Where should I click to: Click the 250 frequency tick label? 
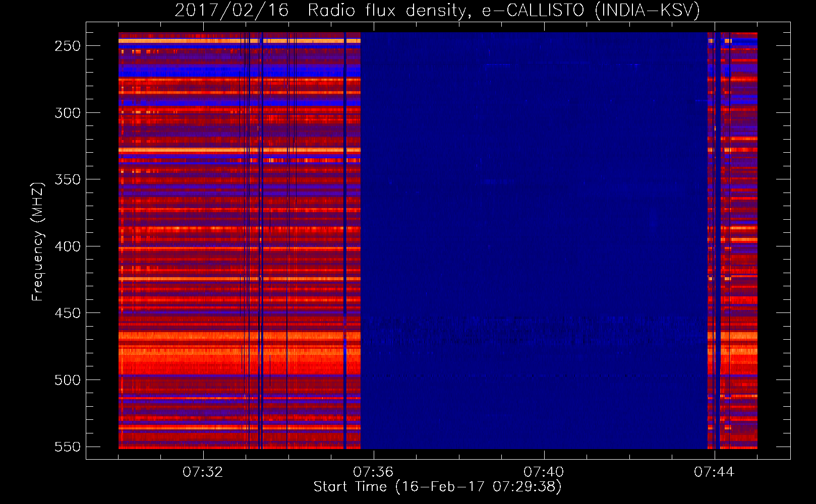pyautogui.click(x=68, y=46)
